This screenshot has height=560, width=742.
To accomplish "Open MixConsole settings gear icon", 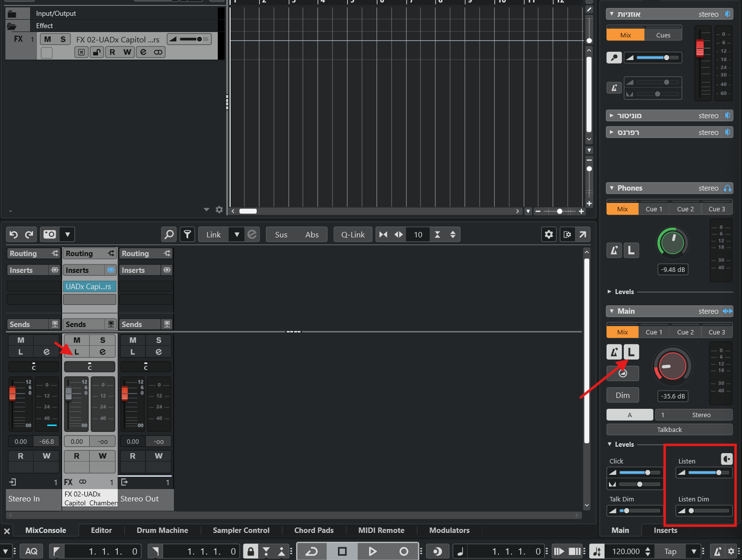I will point(549,234).
